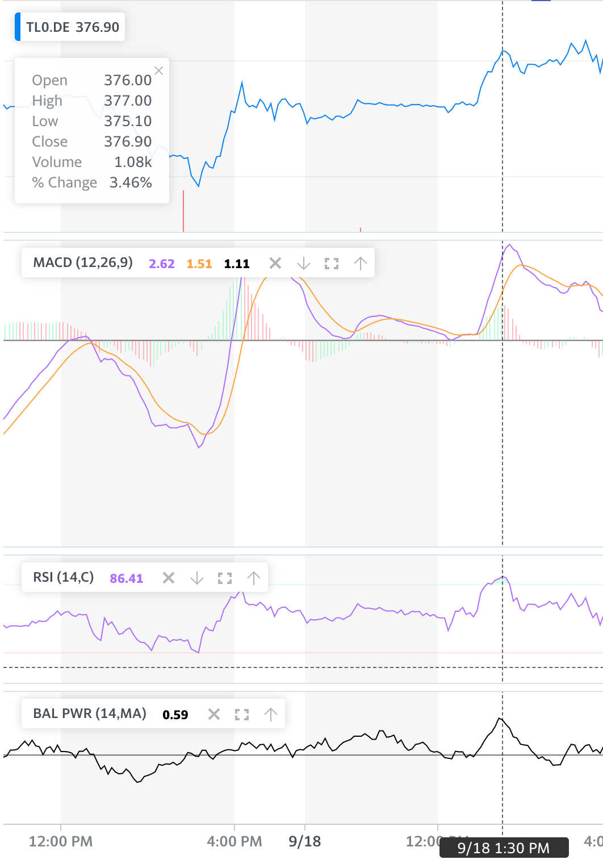
Task: Maximize the MACD panel to fullscreen
Action: [x=332, y=263]
